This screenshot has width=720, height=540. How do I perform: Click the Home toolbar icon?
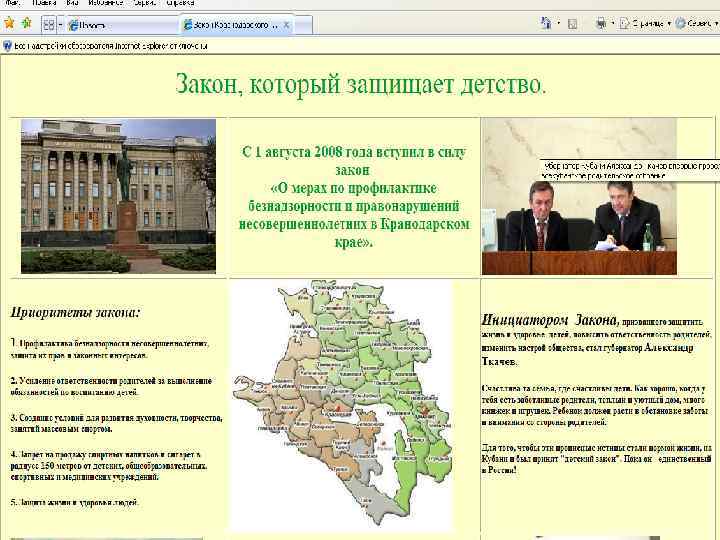click(546, 23)
